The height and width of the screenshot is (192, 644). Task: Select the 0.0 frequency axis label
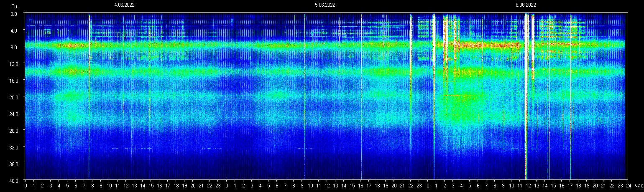[14, 14]
